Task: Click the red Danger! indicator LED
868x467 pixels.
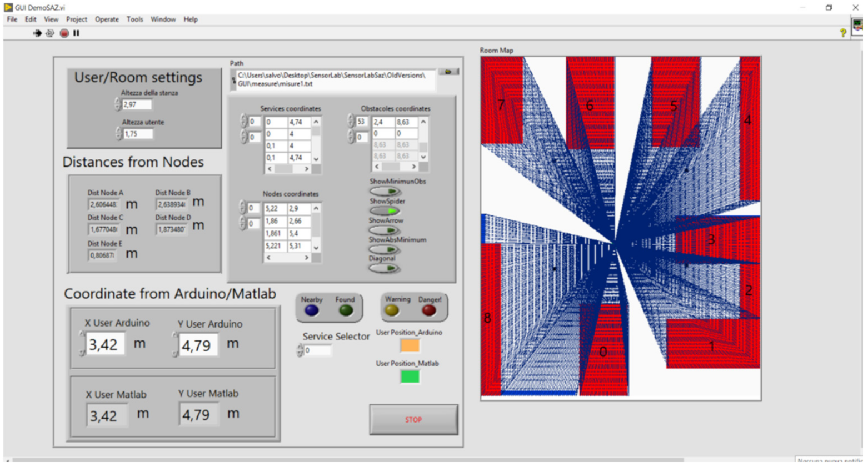Action: [x=429, y=310]
